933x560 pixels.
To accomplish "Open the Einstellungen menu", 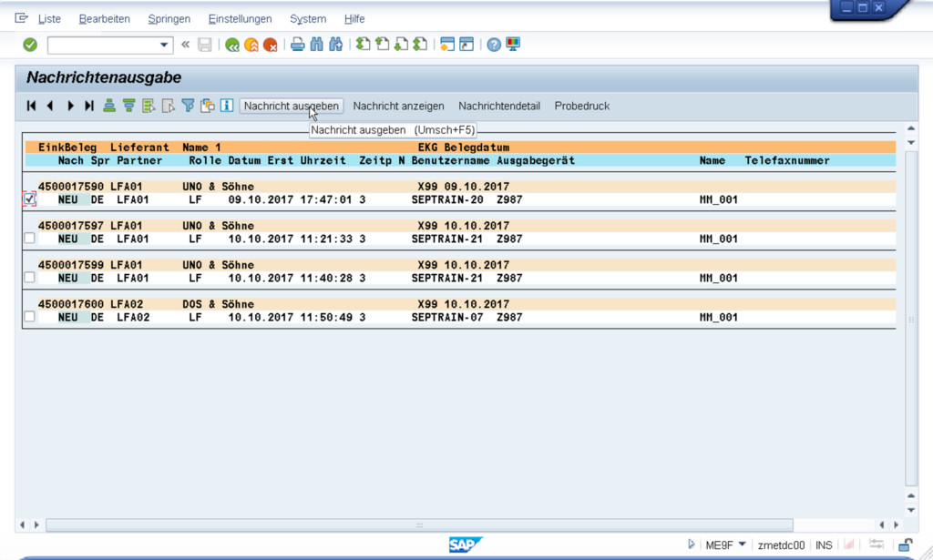I will click(240, 19).
